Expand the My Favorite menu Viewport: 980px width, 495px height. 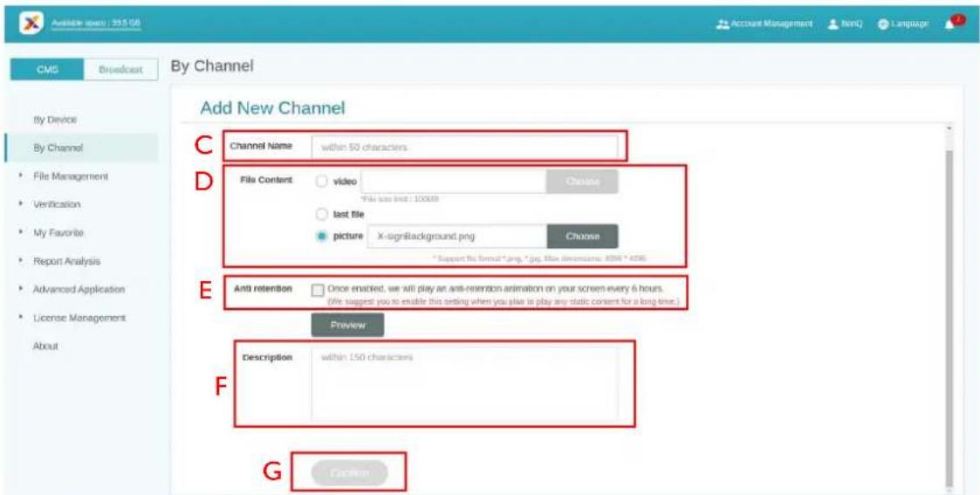coord(58,232)
